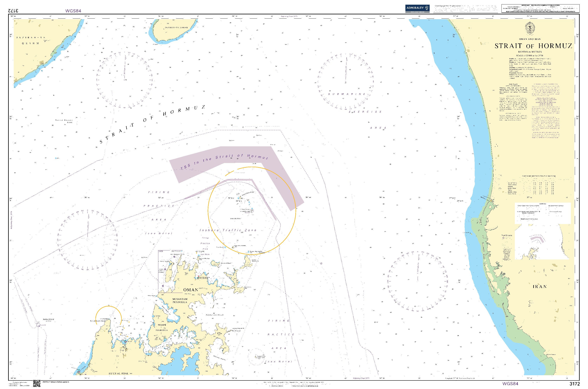Click the chart title STRAIT OF HORMUZ
The width and height of the screenshot is (588, 389).
tap(533, 46)
